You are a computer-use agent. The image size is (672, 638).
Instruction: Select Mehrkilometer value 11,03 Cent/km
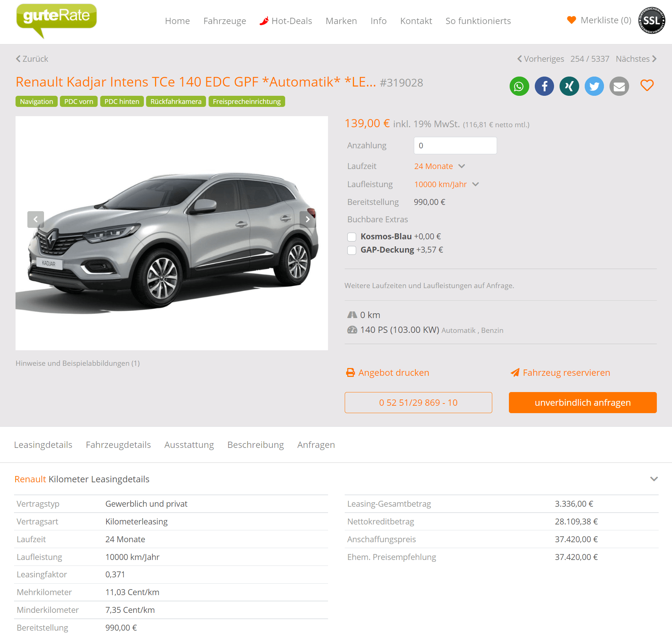point(132,592)
